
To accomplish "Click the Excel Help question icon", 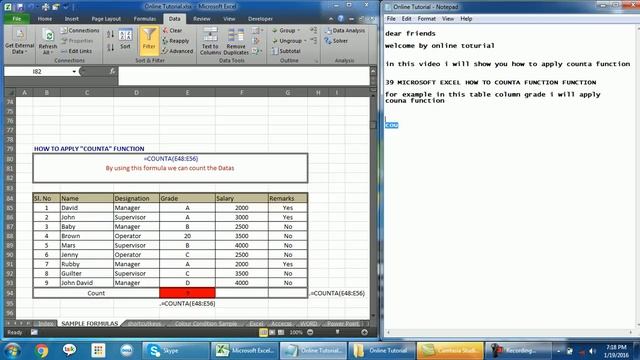I will (x=341, y=19).
